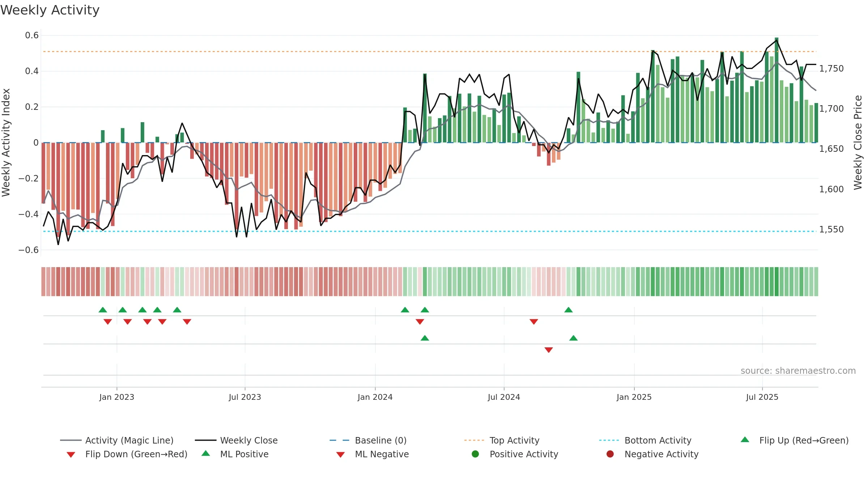
Task: Click the rightmost ML Positive green triangle on chart
Action: coord(574,338)
